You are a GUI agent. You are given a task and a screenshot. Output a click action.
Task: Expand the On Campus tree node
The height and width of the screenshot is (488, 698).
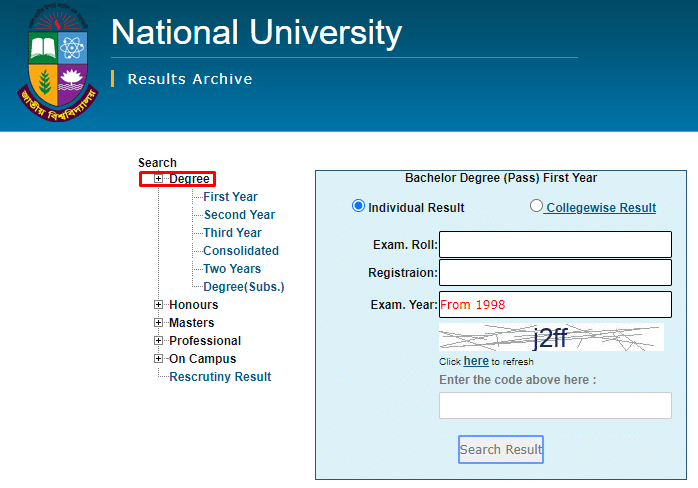point(158,358)
